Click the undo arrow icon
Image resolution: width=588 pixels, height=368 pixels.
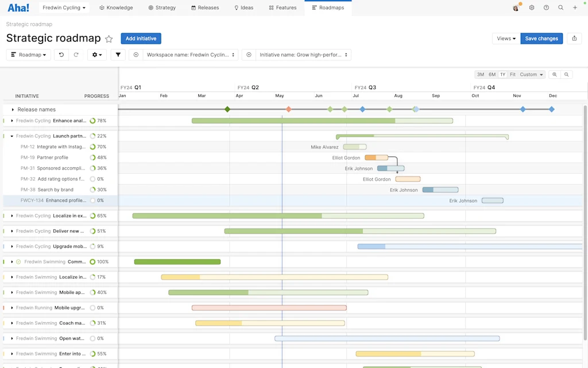[x=61, y=55]
